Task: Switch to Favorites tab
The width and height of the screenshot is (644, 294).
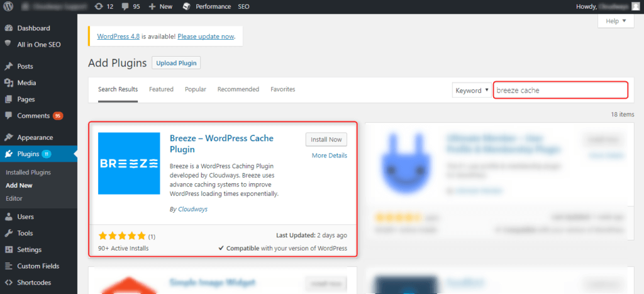Action: pos(282,89)
